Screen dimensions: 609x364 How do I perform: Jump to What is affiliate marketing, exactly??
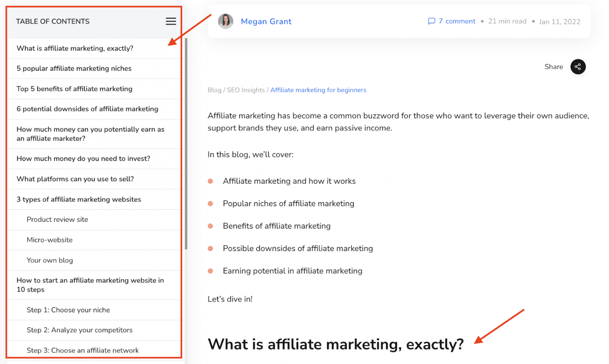75,48
